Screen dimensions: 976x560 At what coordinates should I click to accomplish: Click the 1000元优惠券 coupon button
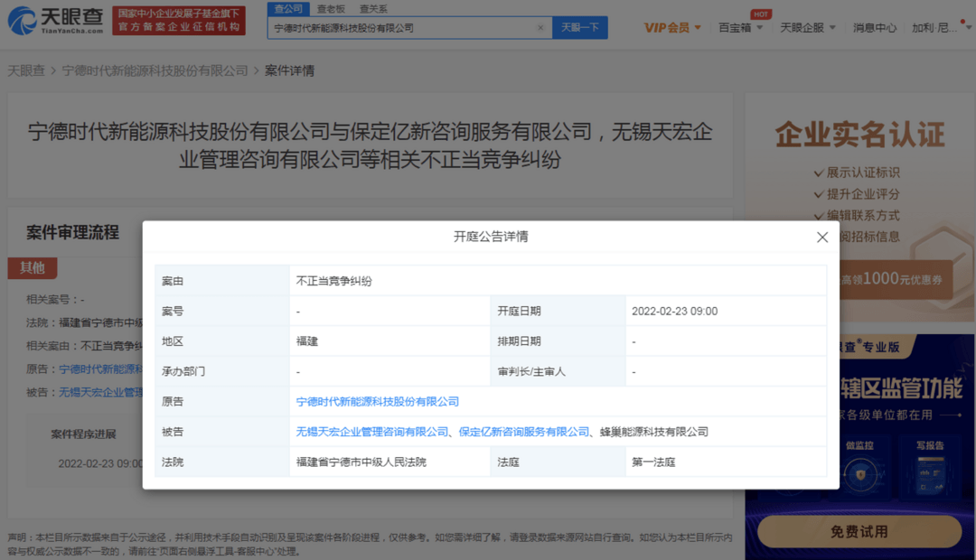pyautogui.click(x=895, y=279)
